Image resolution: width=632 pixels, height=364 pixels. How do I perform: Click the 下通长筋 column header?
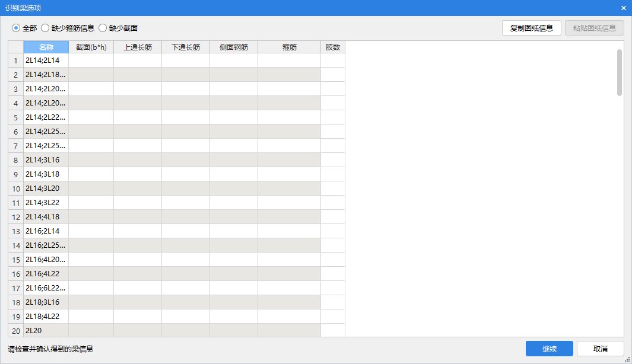[x=185, y=47]
